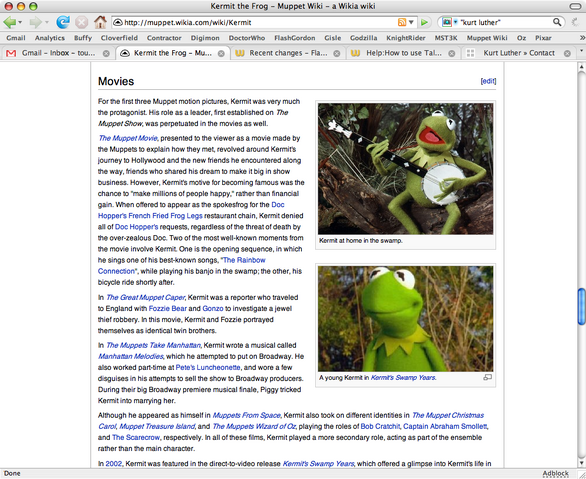Go back with the green back arrow
This screenshot has width=586, height=479.
pyautogui.click(x=9, y=22)
